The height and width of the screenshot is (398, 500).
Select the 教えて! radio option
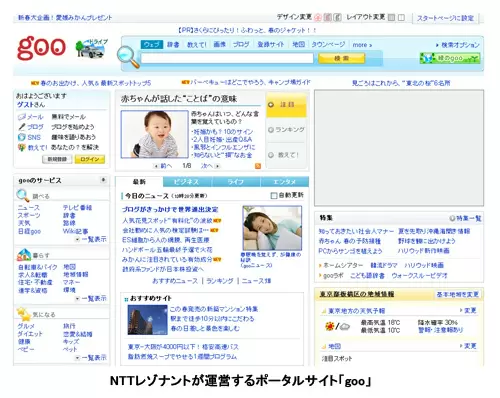click(x=271, y=155)
